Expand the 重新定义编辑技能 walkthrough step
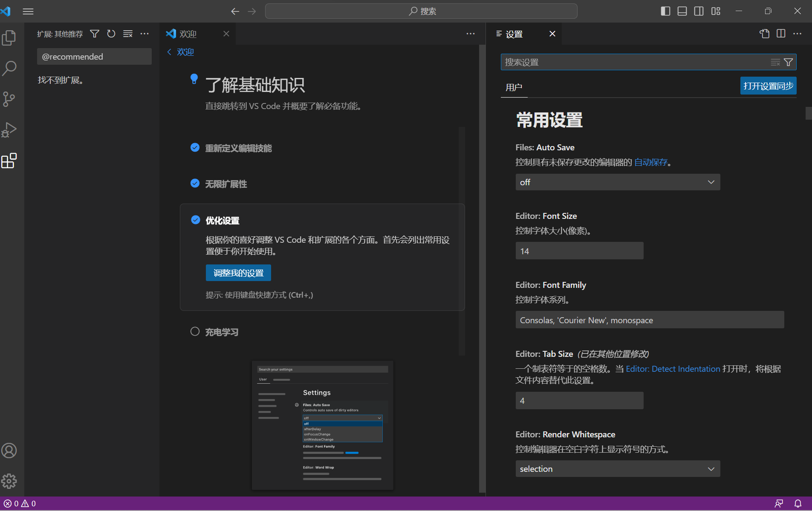 [x=238, y=148]
